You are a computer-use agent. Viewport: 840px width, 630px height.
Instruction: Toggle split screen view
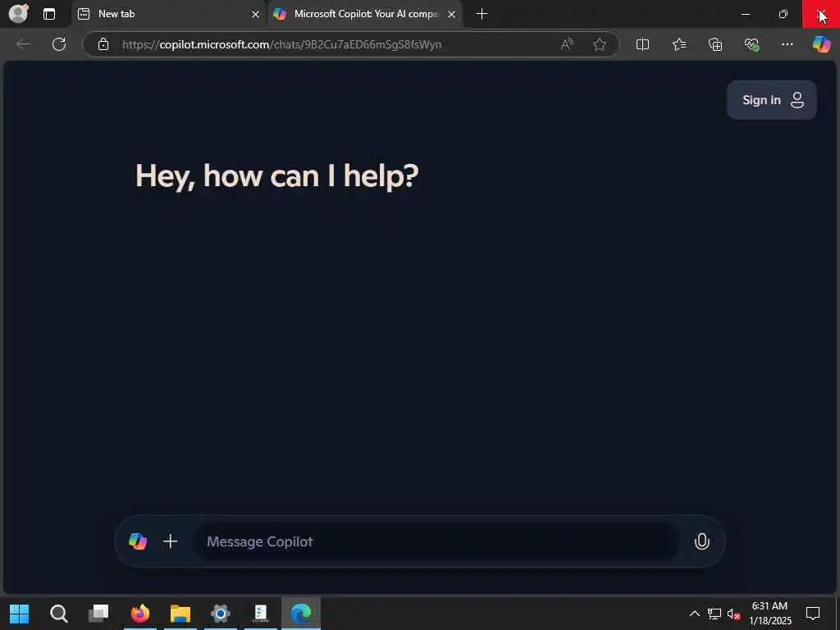pyautogui.click(x=642, y=44)
